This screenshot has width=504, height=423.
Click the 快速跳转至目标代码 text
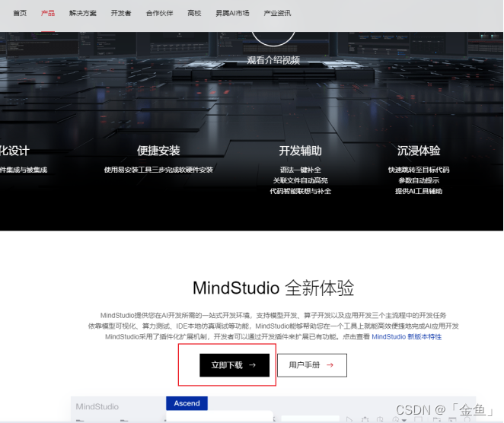click(x=419, y=170)
